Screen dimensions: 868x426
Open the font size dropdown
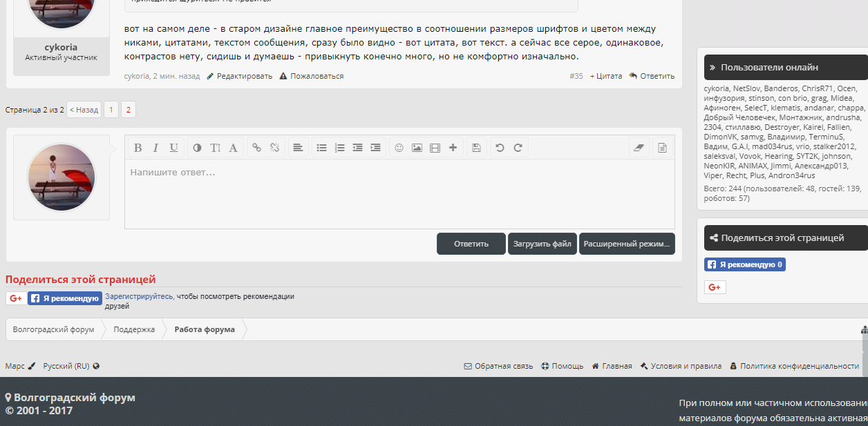click(215, 148)
